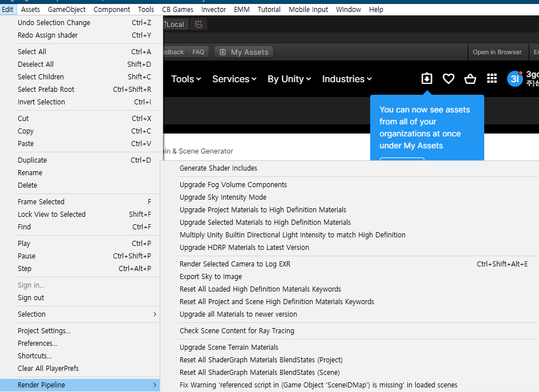Expand the By Unity dropdown
The image size is (539, 392).
coord(289,79)
